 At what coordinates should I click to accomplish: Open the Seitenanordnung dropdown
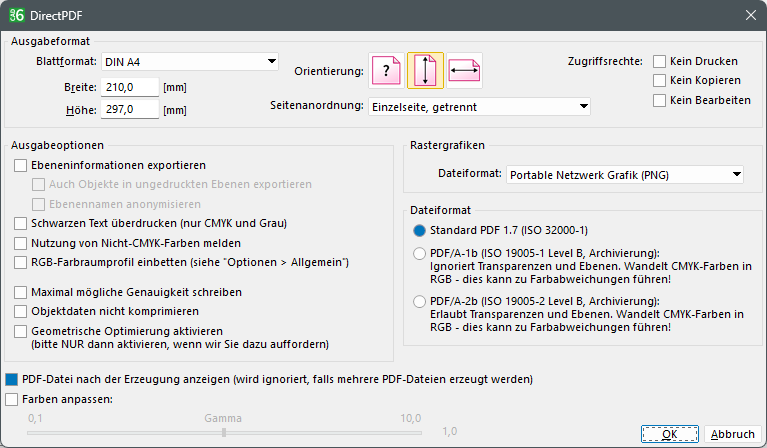coord(479,107)
